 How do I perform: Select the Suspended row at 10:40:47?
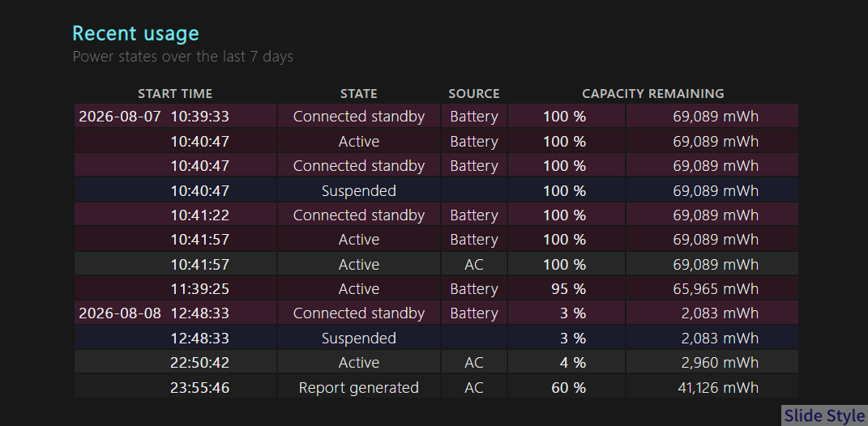436,190
